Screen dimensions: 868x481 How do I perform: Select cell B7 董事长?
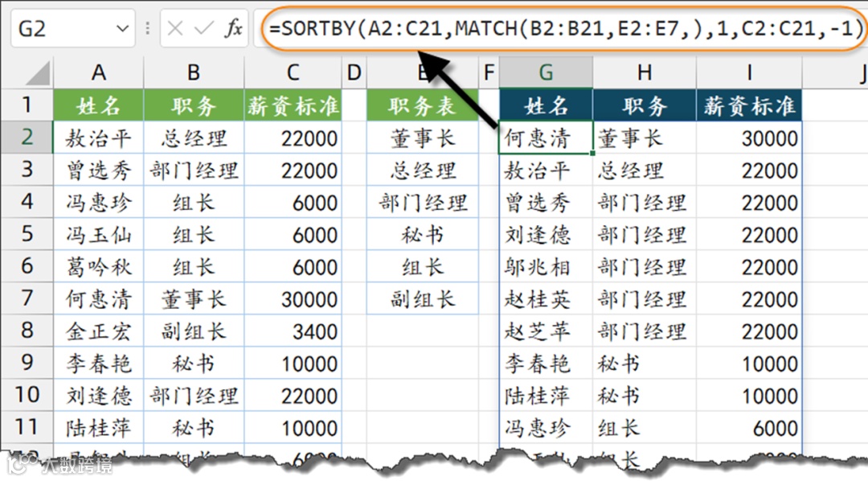(193, 298)
